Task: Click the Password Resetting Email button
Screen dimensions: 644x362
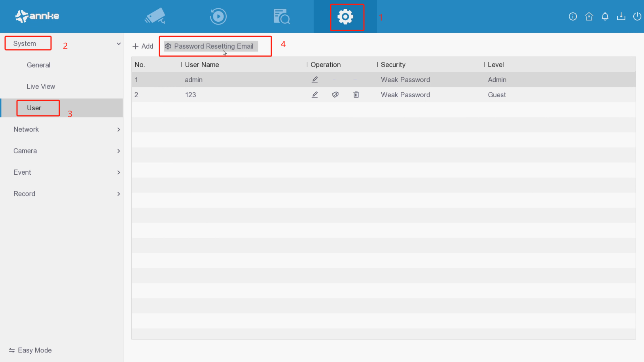Action: 211,46
